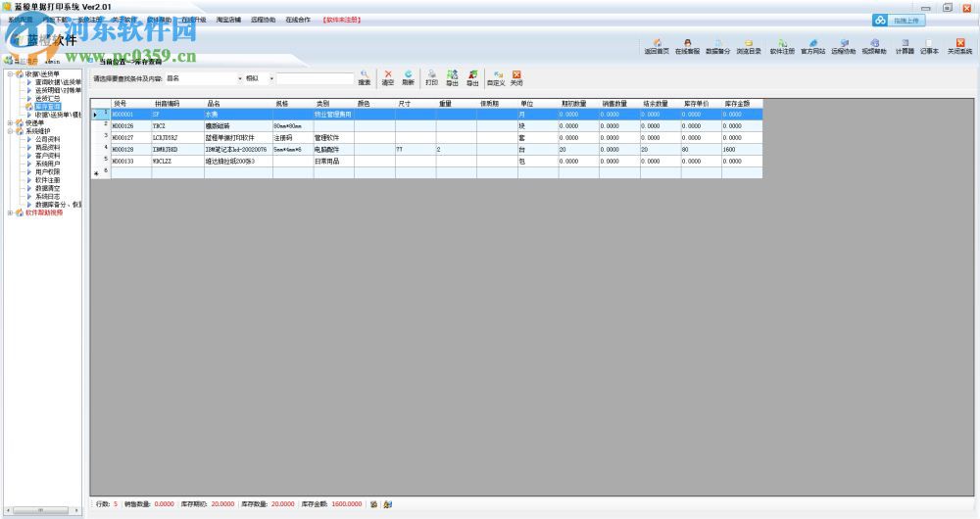Open the 官方网站 website icon
This screenshot has height=519, width=980.
tap(813, 47)
